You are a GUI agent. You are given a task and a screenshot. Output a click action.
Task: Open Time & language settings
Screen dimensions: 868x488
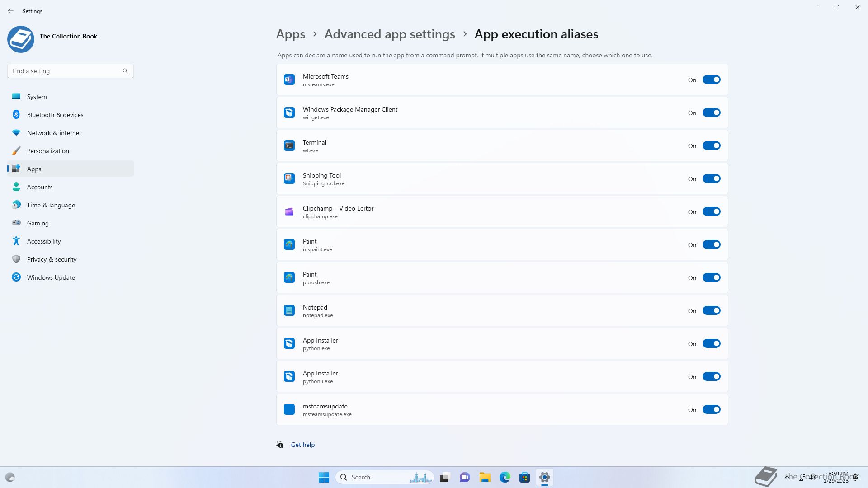pos(71,205)
